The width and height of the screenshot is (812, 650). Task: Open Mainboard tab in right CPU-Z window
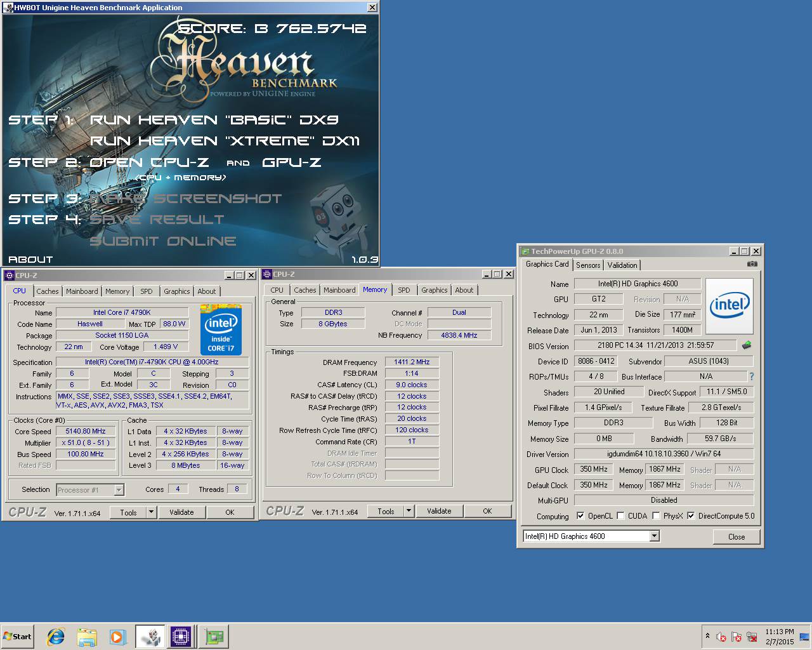(339, 290)
